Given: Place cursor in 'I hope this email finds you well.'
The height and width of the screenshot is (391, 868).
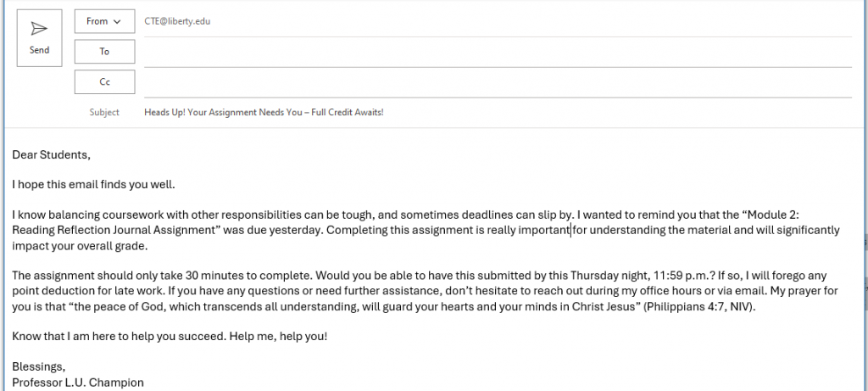Looking at the screenshot, I should pyautogui.click(x=93, y=185).
